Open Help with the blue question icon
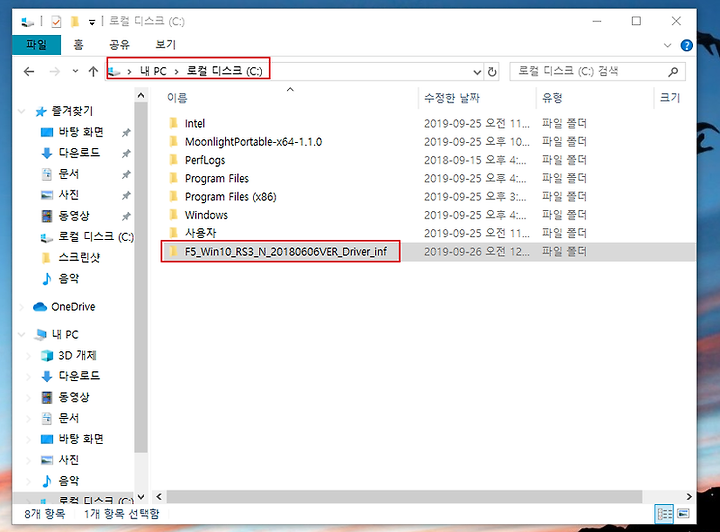720x532 pixels. point(686,45)
